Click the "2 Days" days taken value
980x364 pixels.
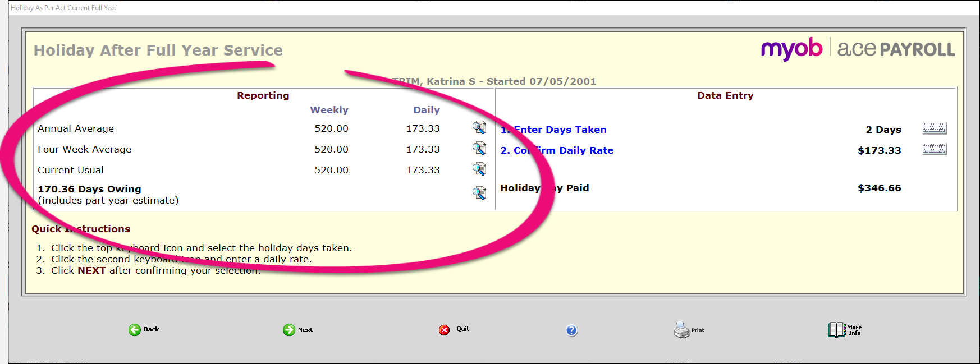(x=883, y=130)
